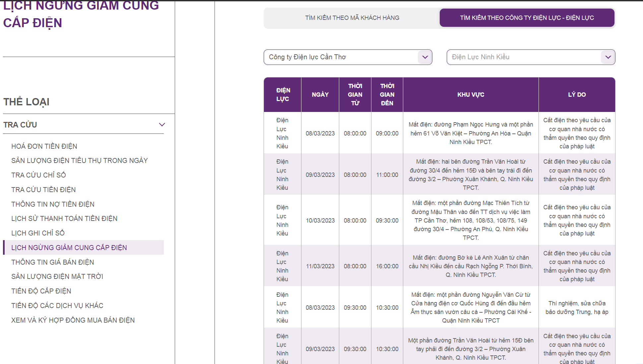
Task: Collapse the TRA CỨU section chevron
Action: pyautogui.click(x=162, y=125)
